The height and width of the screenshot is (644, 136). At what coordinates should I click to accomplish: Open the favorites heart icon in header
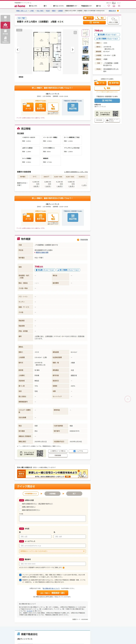click(109, 6)
